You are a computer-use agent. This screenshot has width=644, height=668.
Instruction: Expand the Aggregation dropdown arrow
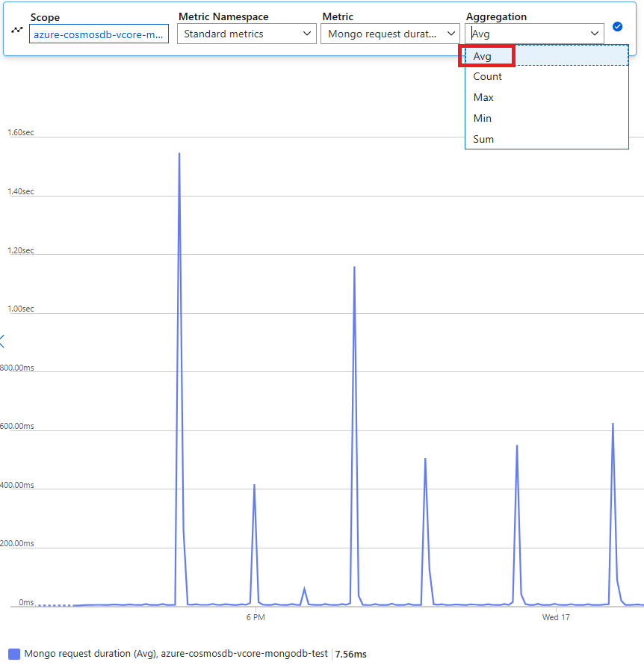pyautogui.click(x=594, y=34)
